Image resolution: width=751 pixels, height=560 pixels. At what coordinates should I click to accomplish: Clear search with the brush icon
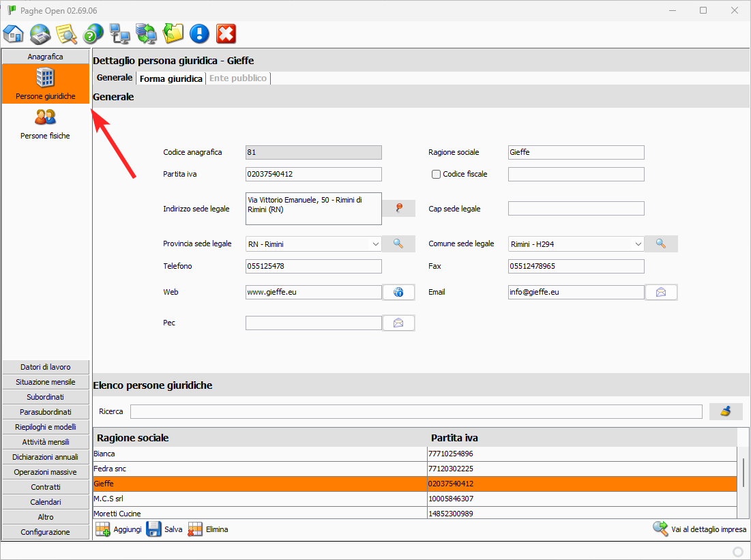point(726,411)
